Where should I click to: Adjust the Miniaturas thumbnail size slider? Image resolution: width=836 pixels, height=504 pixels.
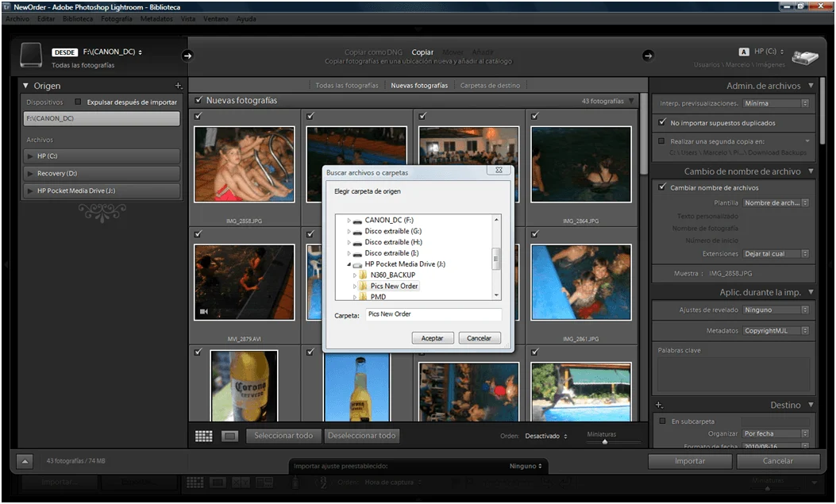tap(605, 441)
